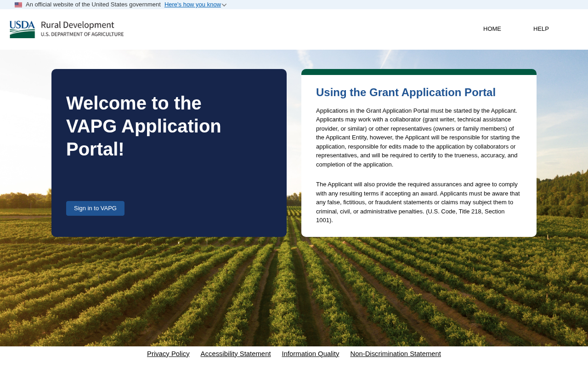Click the Welcome to the VAPG heading
The image size is (588, 368).
pyautogui.click(x=144, y=126)
